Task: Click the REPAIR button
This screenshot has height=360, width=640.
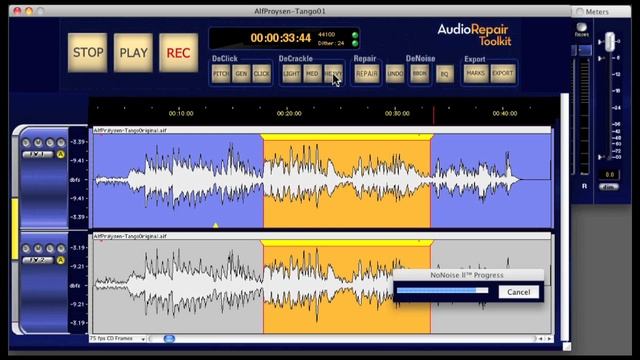Action: pyautogui.click(x=367, y=74)
